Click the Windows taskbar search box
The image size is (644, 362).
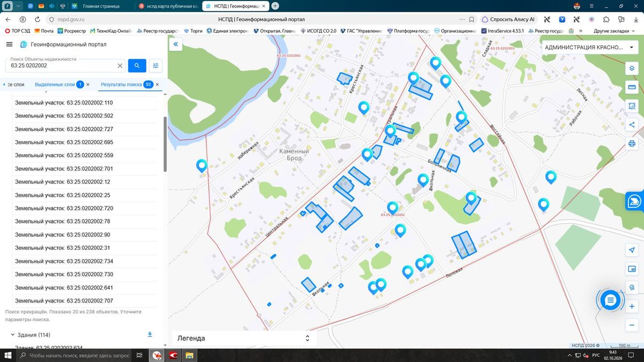click(75, 356)
